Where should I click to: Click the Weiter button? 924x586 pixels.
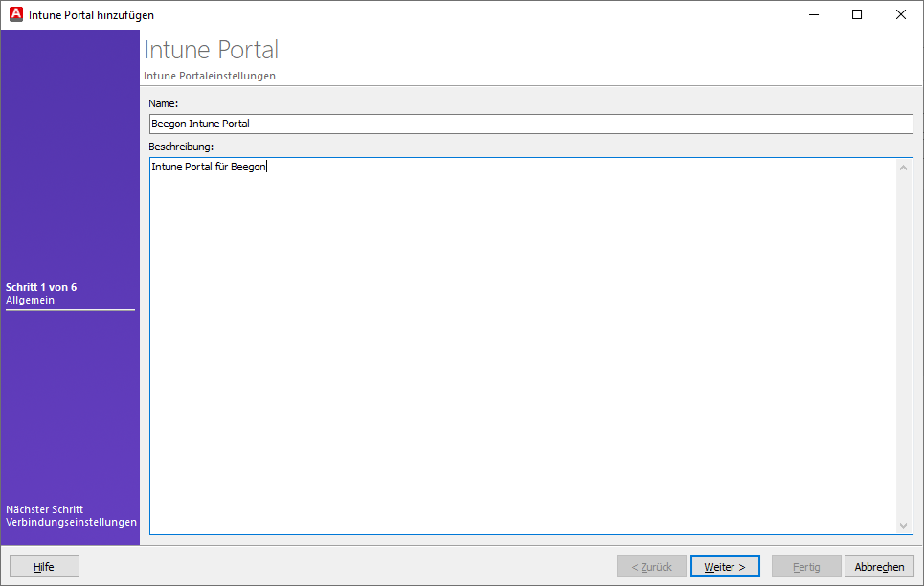click(725, 567)
